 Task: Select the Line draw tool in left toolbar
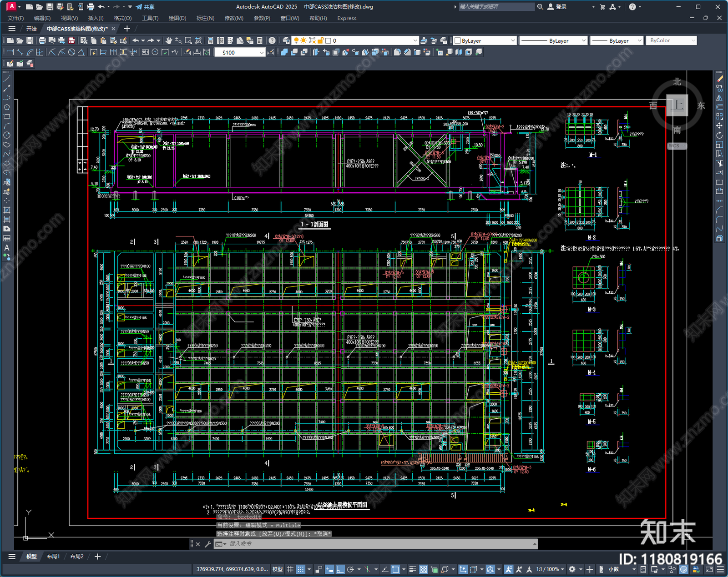click(7, 79)
